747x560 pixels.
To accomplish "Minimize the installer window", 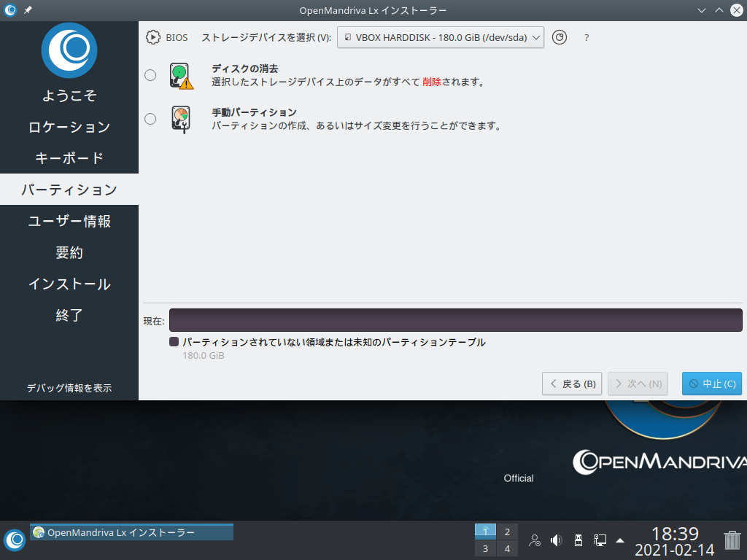I will click(x=701, y=10).
